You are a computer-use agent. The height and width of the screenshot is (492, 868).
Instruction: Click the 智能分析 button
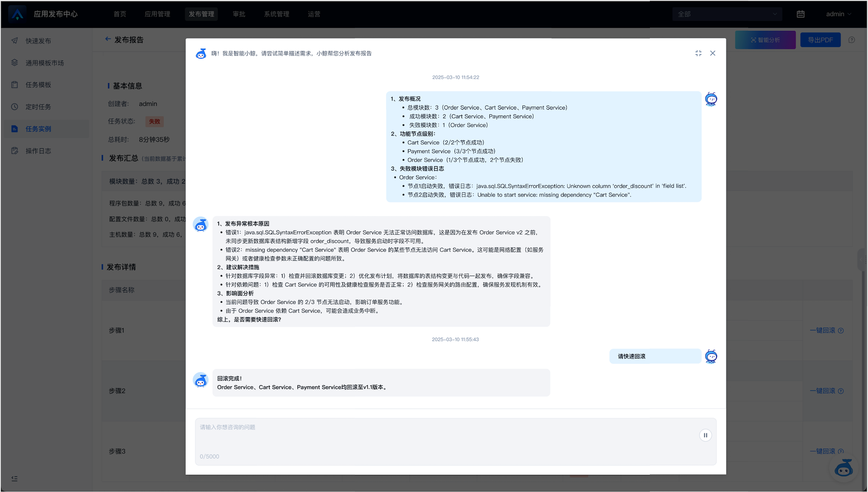[x=765, y=40]
